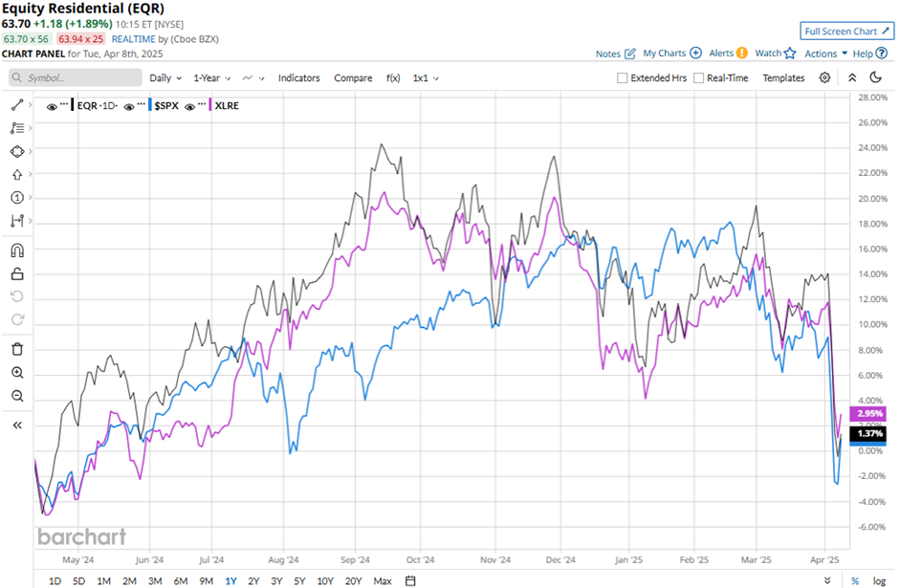Click the Full Screen Chart button
The width and height of the screenshot is (899, 588).
[846, 31]
